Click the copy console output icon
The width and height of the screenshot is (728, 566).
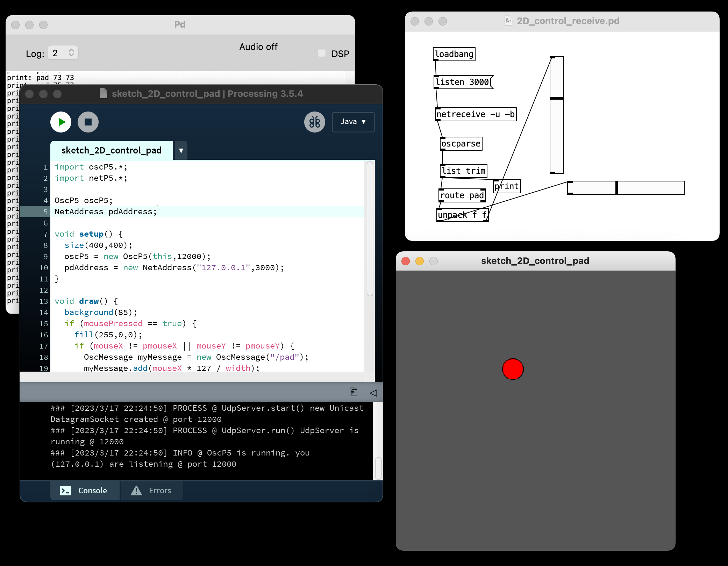(353, 392)
